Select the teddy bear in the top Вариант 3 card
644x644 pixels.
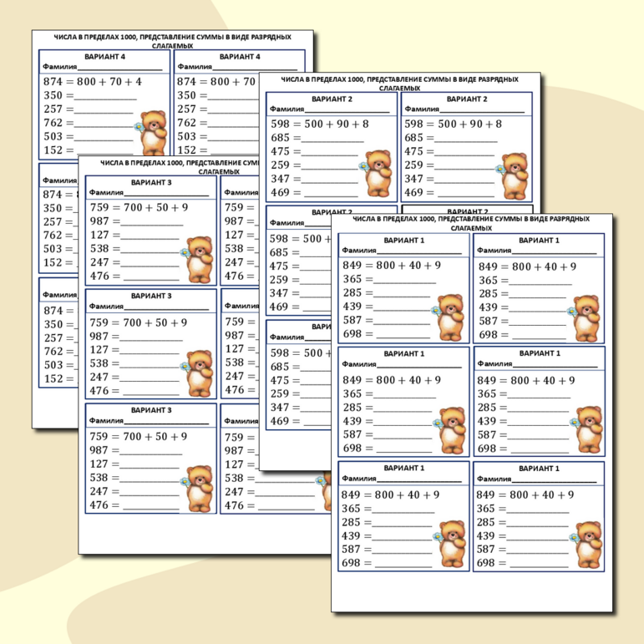(x=198, y=257)
